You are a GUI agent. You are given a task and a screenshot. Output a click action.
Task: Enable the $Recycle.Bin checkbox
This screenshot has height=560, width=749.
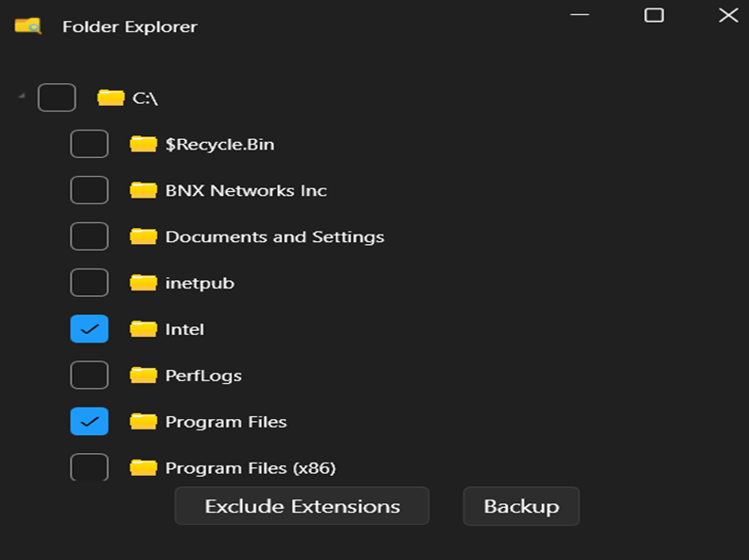click(90, 144)
